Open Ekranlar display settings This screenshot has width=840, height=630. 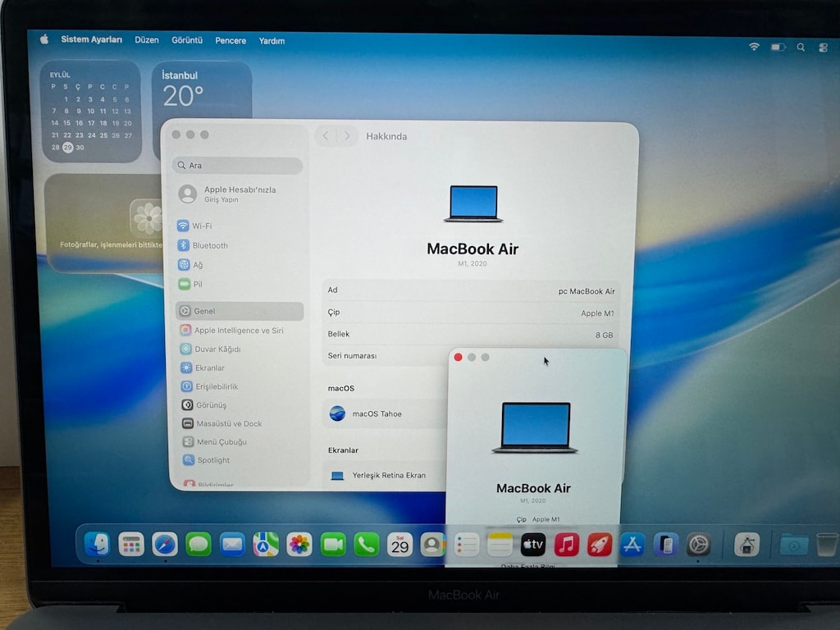coord(203,367)
